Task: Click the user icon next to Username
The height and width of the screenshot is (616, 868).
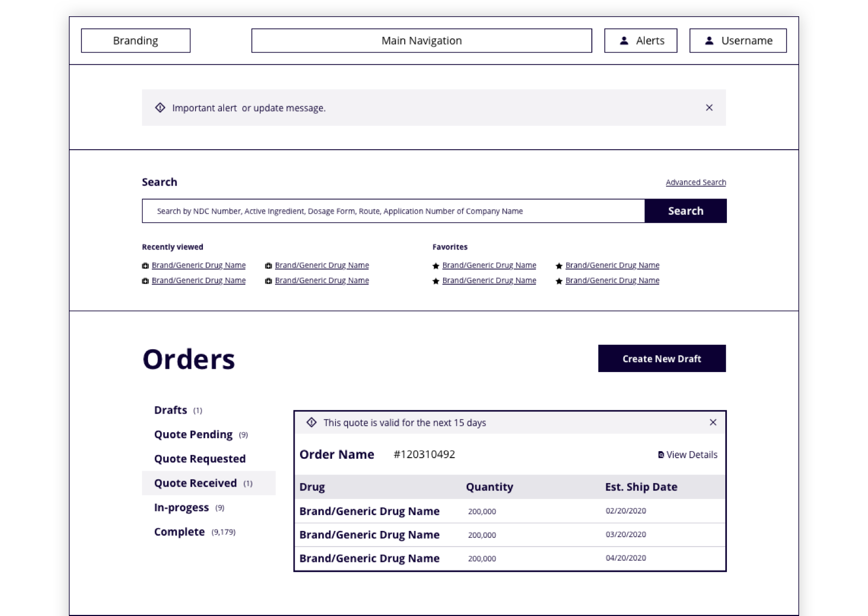Action: pyautogui.click(x=709, y=41)
